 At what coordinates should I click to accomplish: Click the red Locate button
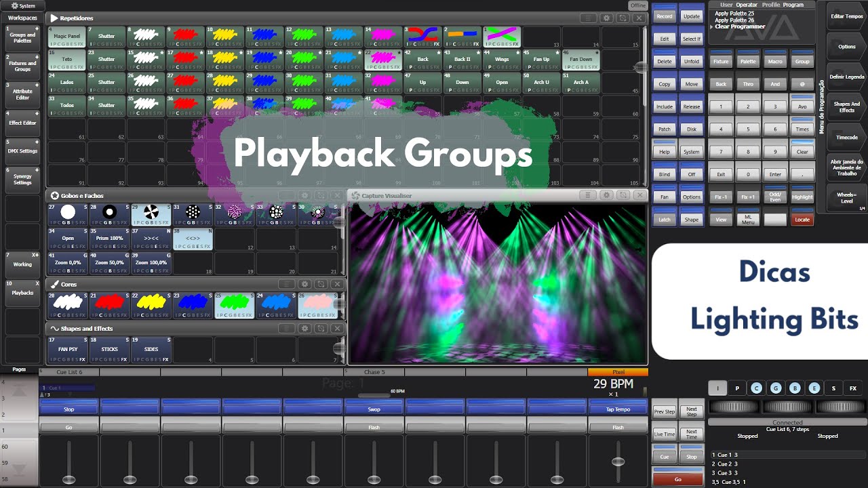coord(802,218)
